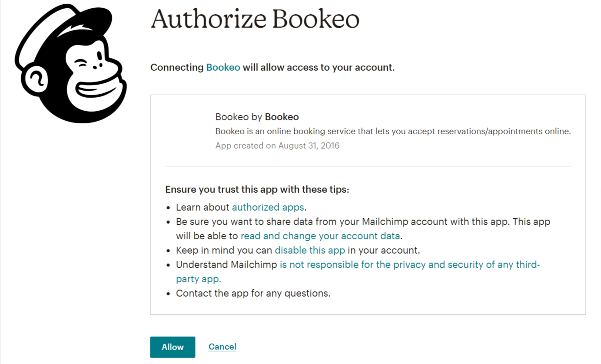Click the Authorize Bookeo page heading
This screenshot has width=601, height=364.
[x=255, y=19]
